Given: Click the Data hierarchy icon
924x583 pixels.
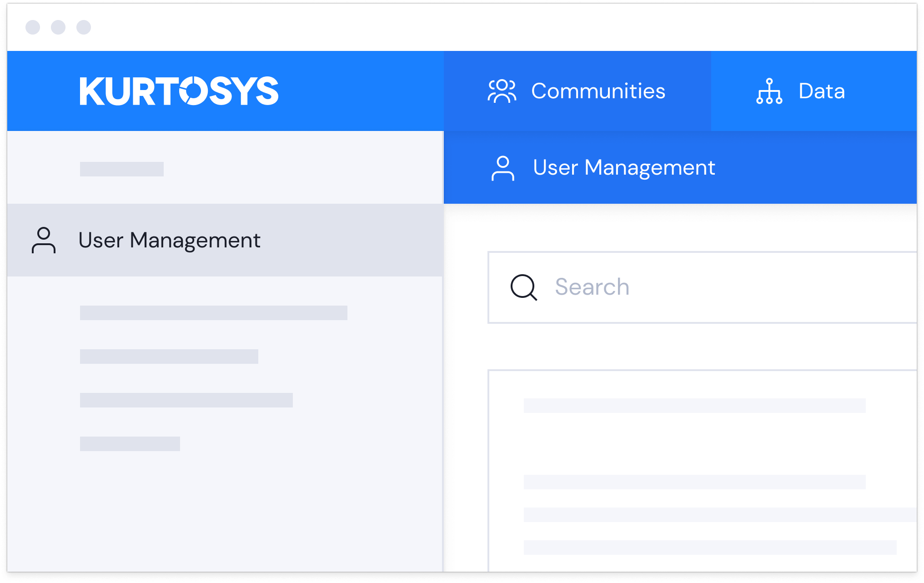Looking at the screenshot, I should (x=769, y=91).
